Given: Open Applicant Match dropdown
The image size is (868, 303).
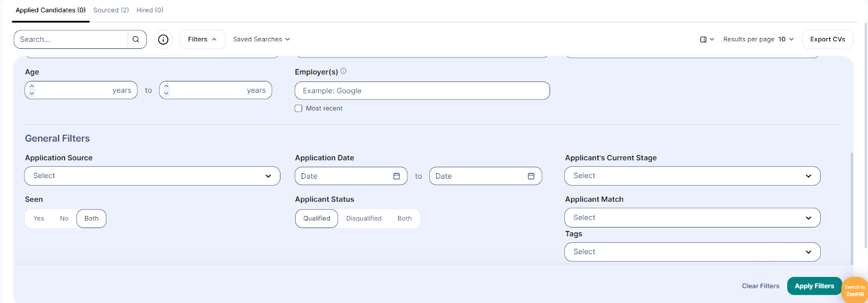Looking at the screenshot, I should (x=692, y=218).
